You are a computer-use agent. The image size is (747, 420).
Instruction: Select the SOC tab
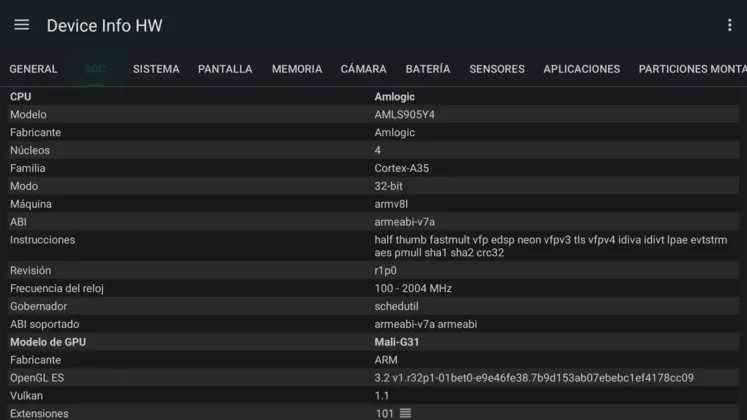95,69
